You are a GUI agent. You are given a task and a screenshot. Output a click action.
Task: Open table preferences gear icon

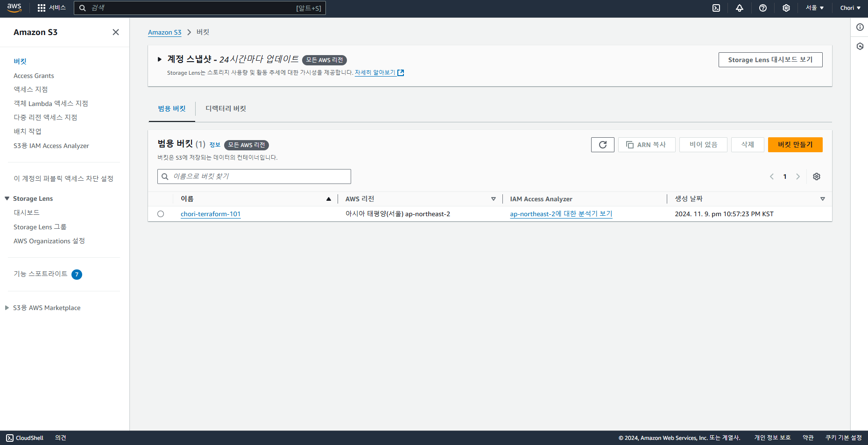coord(817,177)
